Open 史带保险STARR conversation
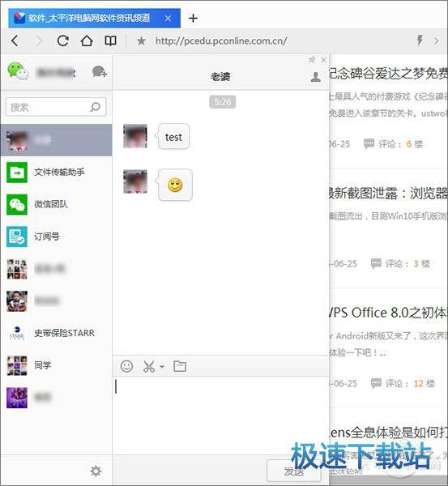Screen dimensions: 448x486 (x=56, y=333)
